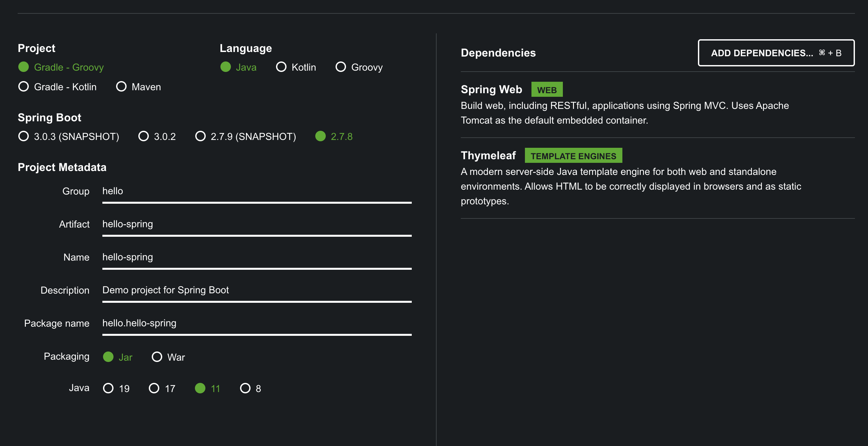The height and width of the screenshot is (446, 868).
Task: Click into the Description field
Action: coord(257,291)
